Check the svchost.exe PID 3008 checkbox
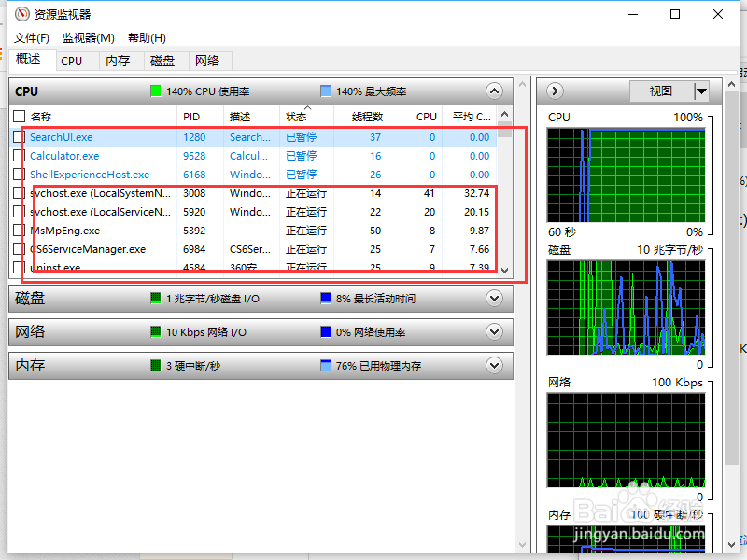Image resolution: width=747 pixels, height=560 pixels. tap(19, 193)
